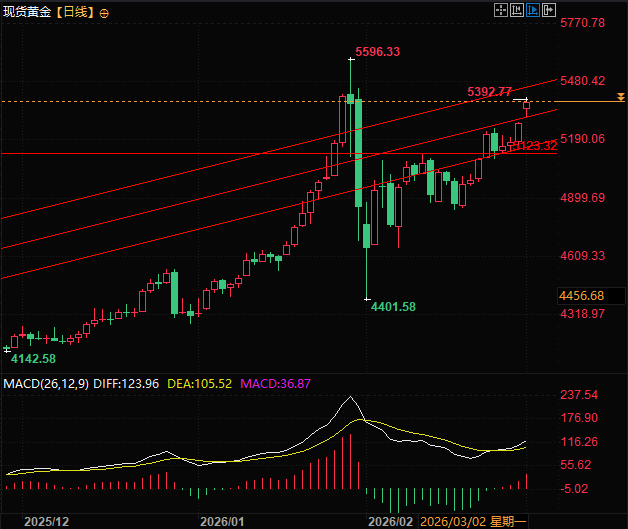Click the 5480.42 price axis value
Screen dimensions: 628x529
coord(582,81)
